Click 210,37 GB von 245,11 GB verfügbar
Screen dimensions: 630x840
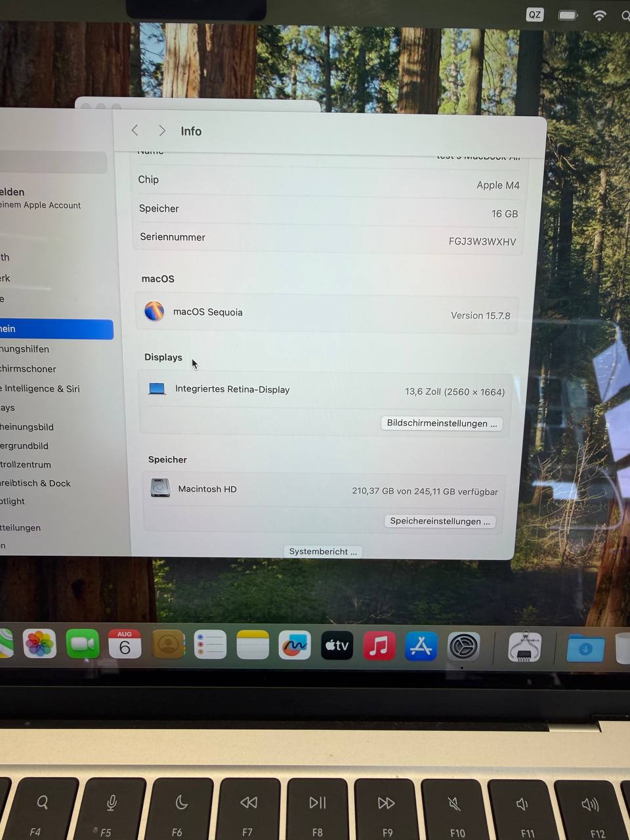pyautogui.click(x=425, y=491)
